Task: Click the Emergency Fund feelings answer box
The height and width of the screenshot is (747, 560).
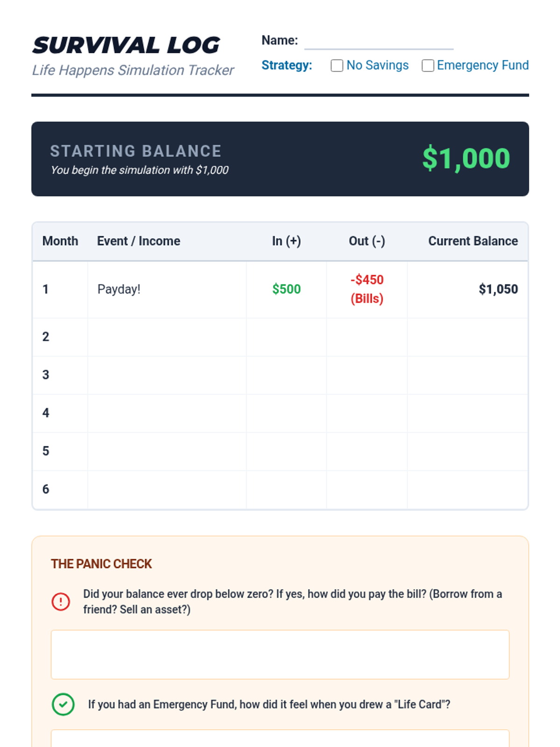Action: pos(280,739)
